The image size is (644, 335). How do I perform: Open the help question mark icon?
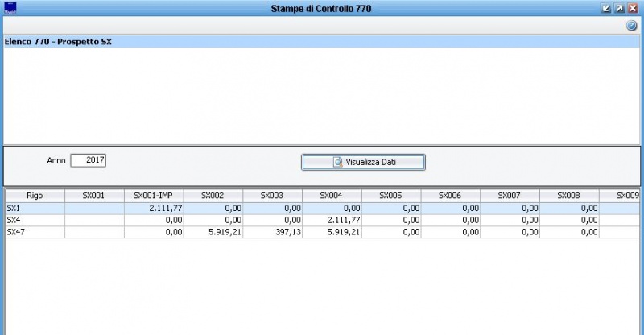click(x=632, y=26)
